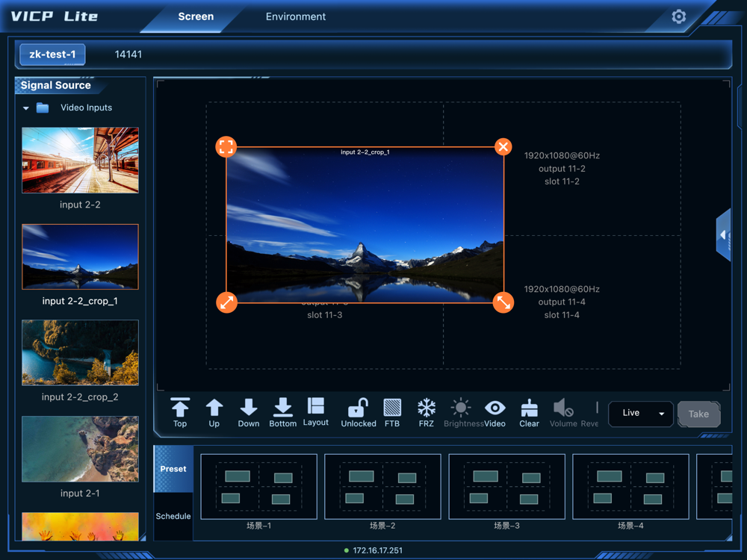Viewport: 747px width, 560px height.
Task: Toggle the Unlocked lock state
Action: (359, 412)
